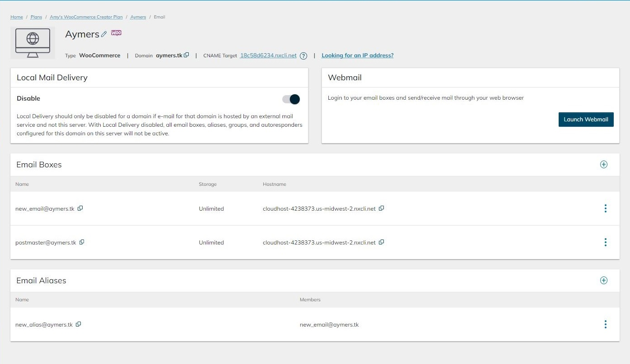Open the options menu for new_email@aymers.tk
Viewport: 630px width, 364px height.
tap(605, 208)
